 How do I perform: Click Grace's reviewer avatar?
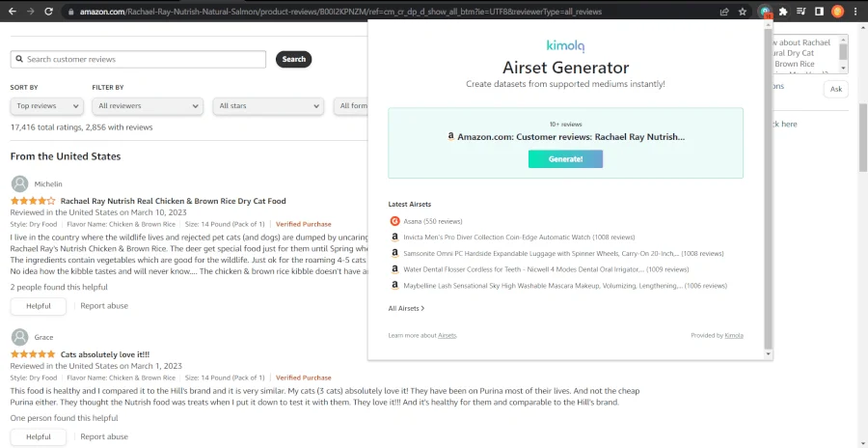click(20, 337)
